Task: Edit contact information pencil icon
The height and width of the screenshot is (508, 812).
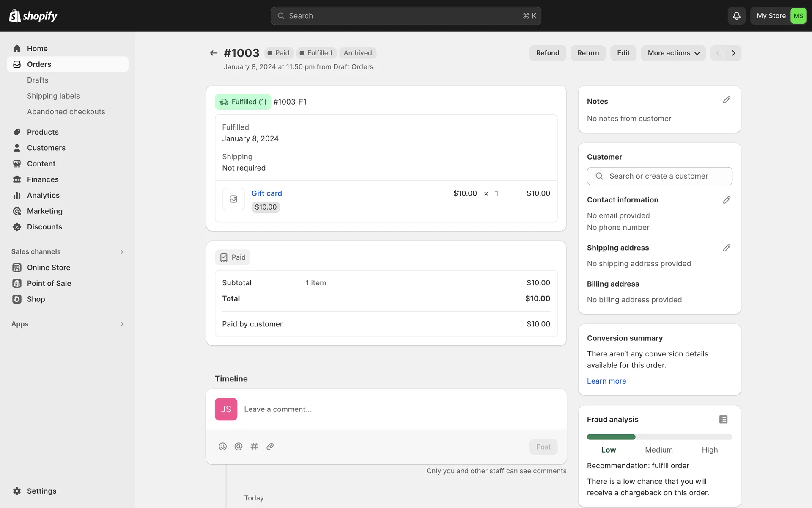Action: pyautogui.click(x=726, y=200)
